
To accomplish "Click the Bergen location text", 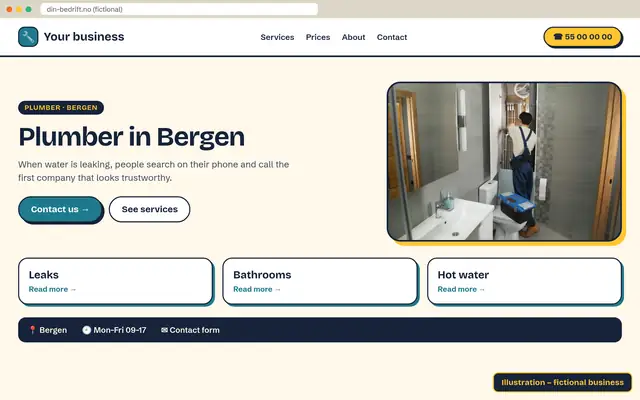I will point(53,330).
